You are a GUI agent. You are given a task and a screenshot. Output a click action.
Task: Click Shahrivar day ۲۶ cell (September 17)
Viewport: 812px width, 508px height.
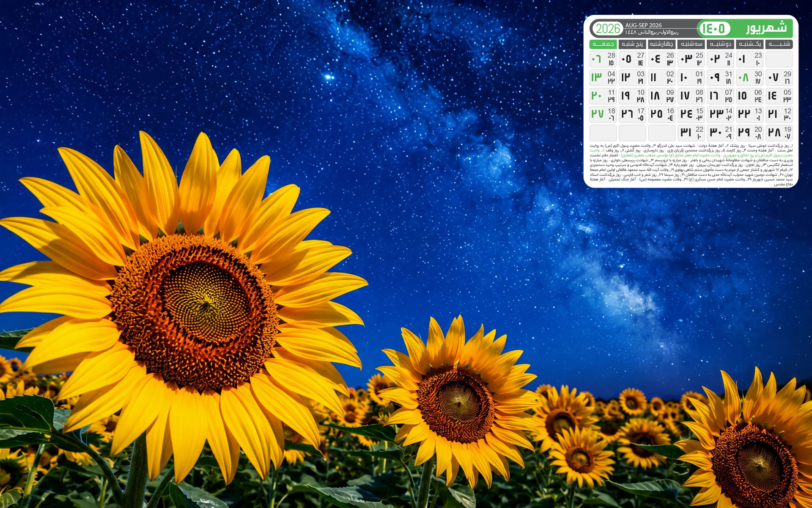click(632, 114)
